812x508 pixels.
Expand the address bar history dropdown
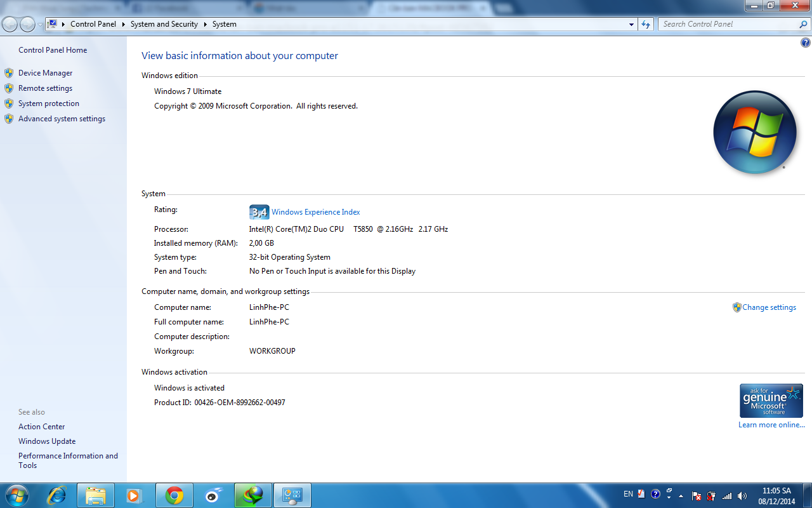[x=631, y=24]
